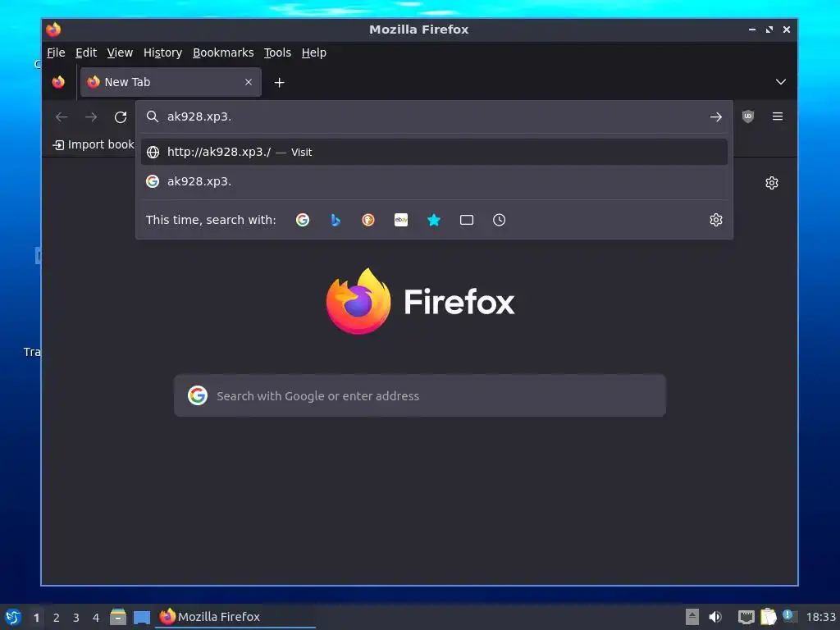Click Import bookmarks in bookmarks toolbar
The height and width of the screenshot is (630, 840).
pos(94,144)
